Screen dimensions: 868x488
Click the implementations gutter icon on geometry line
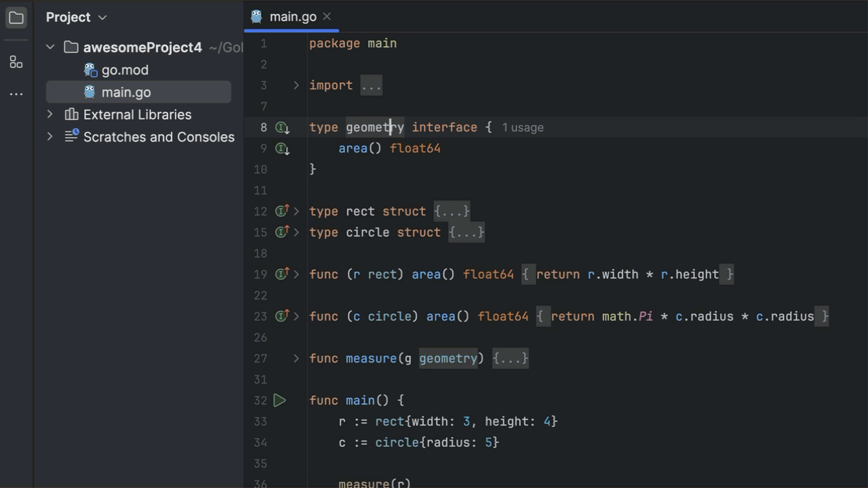click(x=282, y=127)
